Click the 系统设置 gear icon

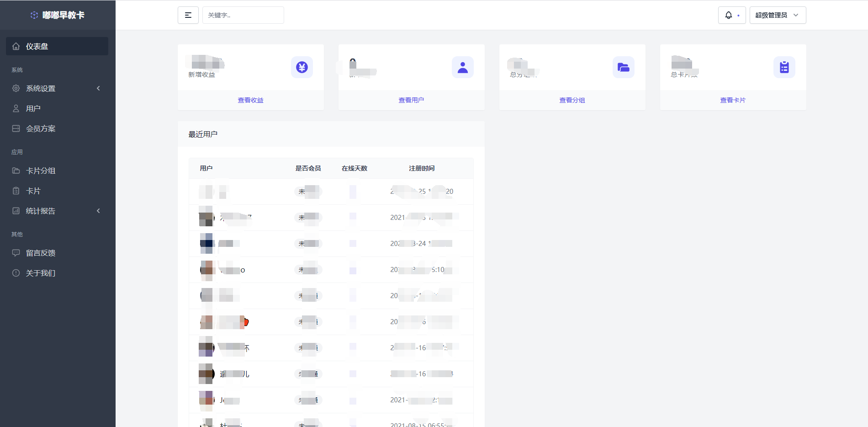pyautogui.click(x=16, y=88)
